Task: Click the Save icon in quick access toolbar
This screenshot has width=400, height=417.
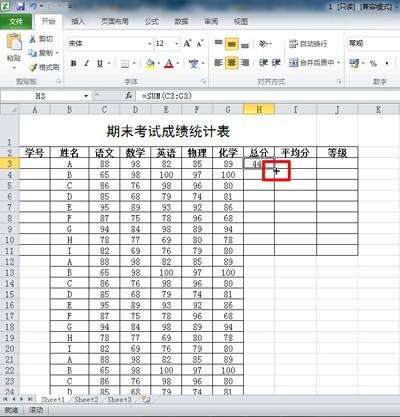Action: click(20, 6)
